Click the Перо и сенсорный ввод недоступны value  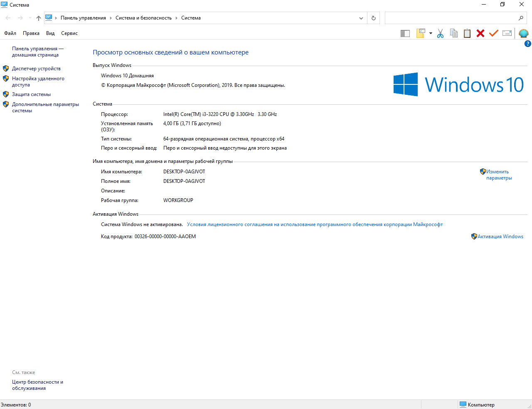click(x=225, y=148)
